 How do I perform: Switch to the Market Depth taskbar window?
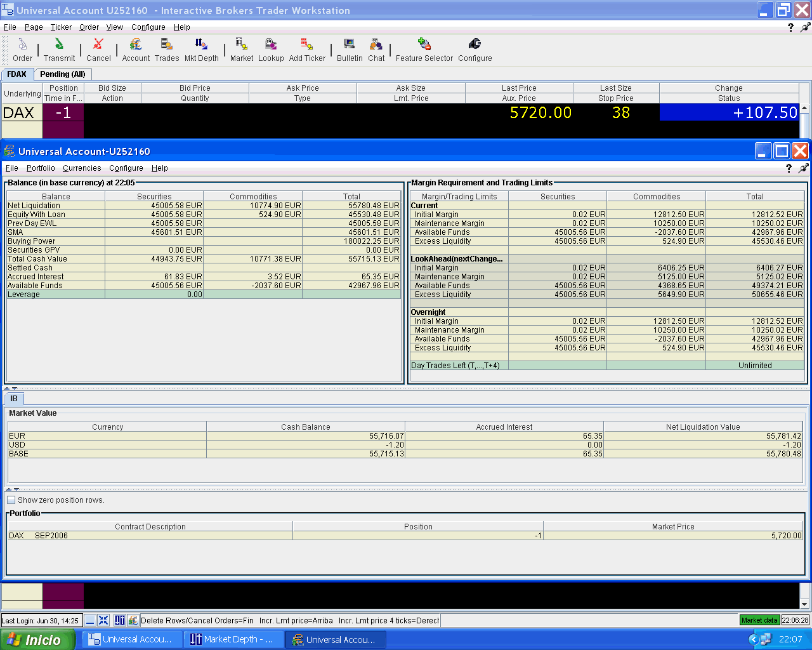[233, 640]
